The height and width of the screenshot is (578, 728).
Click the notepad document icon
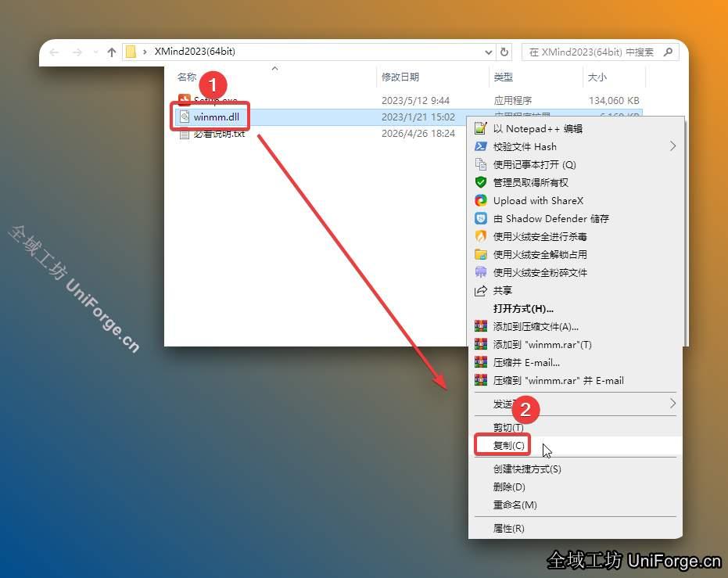click(x=481, y=164)
